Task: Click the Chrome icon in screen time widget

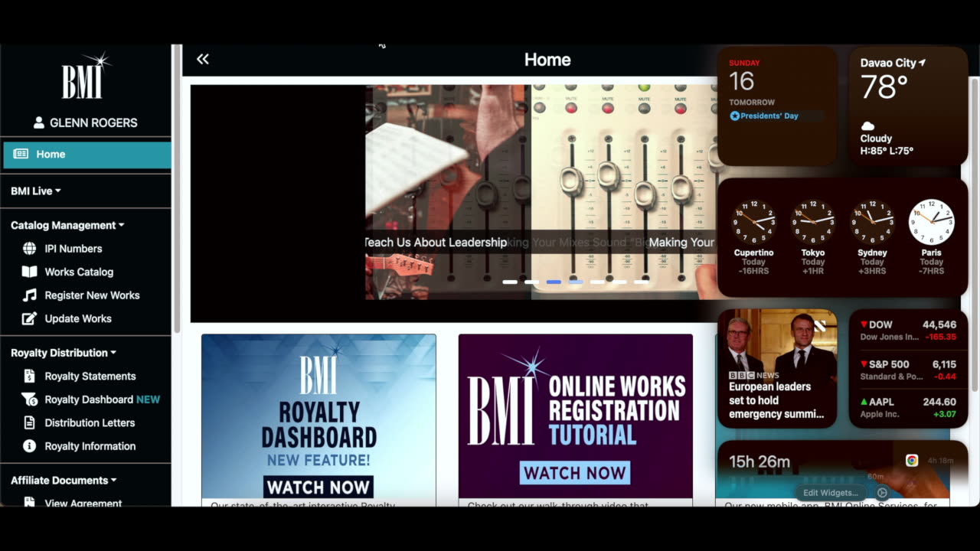Action: click(912, 460)
